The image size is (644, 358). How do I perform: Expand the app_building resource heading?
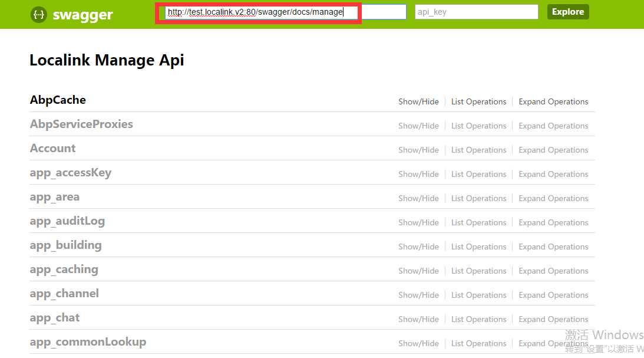(x=66, y=246)
